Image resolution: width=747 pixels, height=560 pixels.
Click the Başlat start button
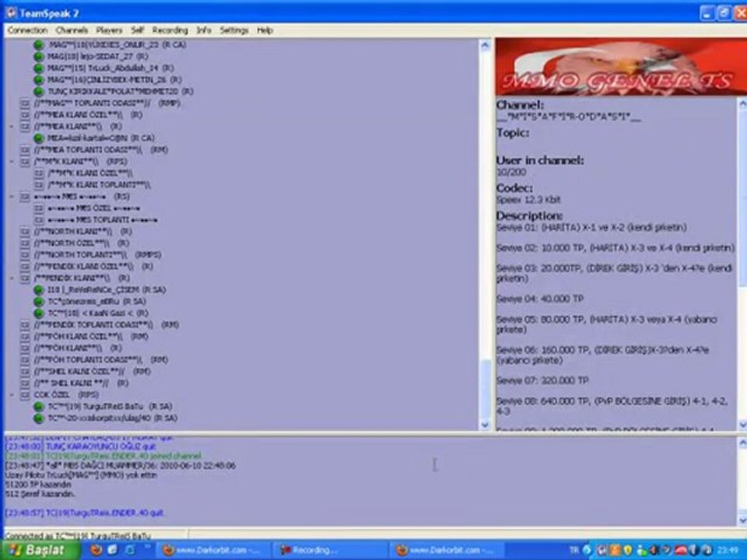point(39,550)
